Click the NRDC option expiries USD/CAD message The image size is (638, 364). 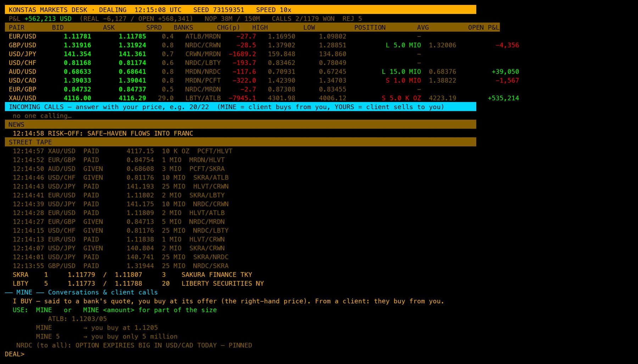134,345
